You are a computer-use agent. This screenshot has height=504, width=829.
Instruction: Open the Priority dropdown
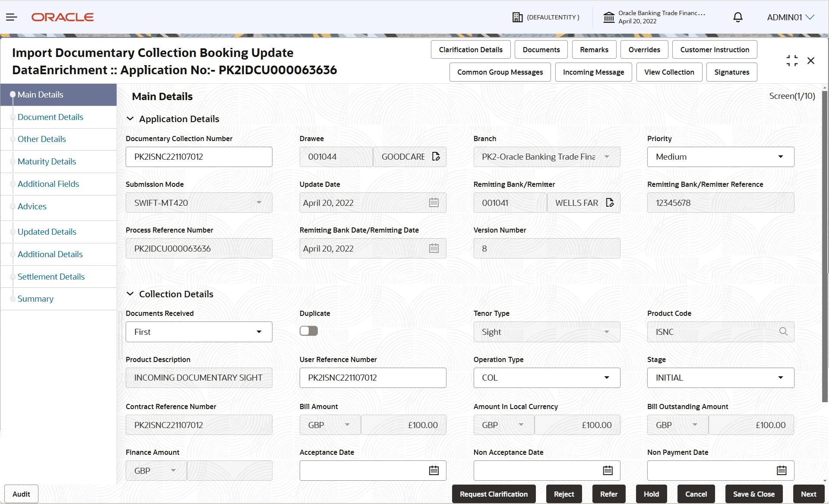tap(720, 157)
